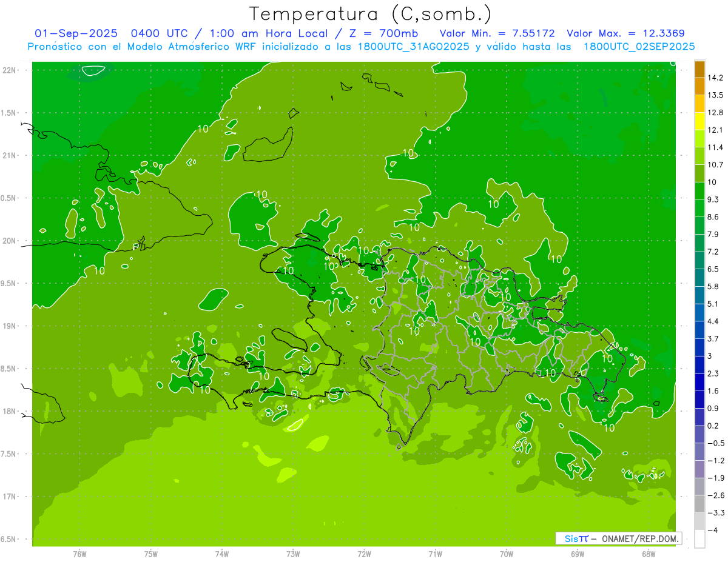Select the dark blue swatch between 1.6 and 2.3
The width and height of the screenshot is (728, 562).
(699, 382)
